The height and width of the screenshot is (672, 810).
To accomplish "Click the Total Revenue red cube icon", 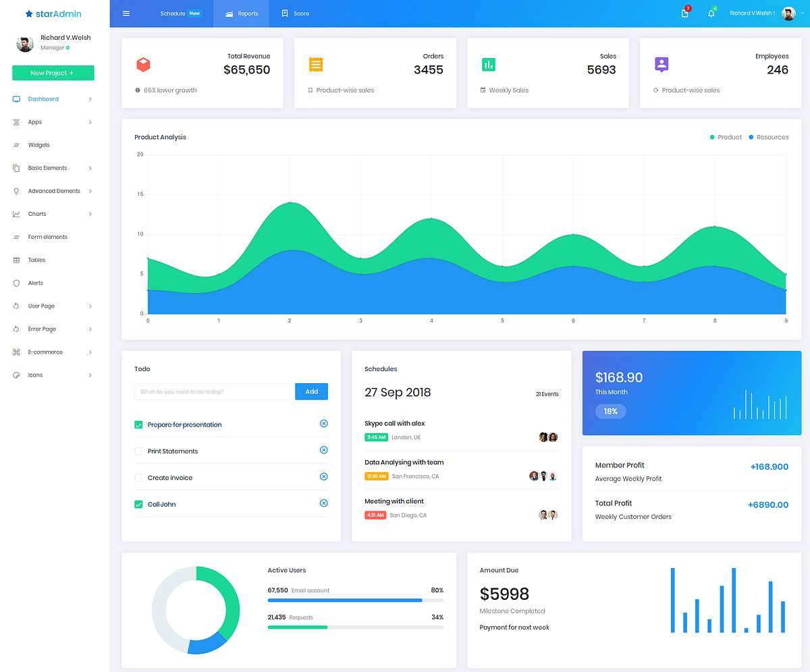I will coord(143,65).
